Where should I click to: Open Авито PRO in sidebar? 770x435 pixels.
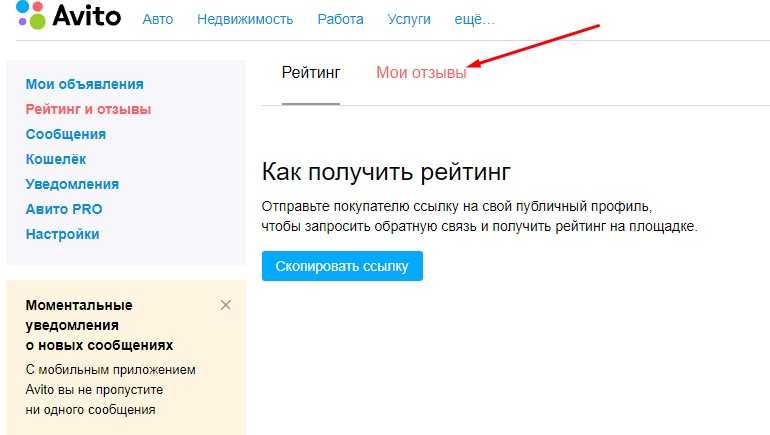pyautogui.click(x=64, y=209)
